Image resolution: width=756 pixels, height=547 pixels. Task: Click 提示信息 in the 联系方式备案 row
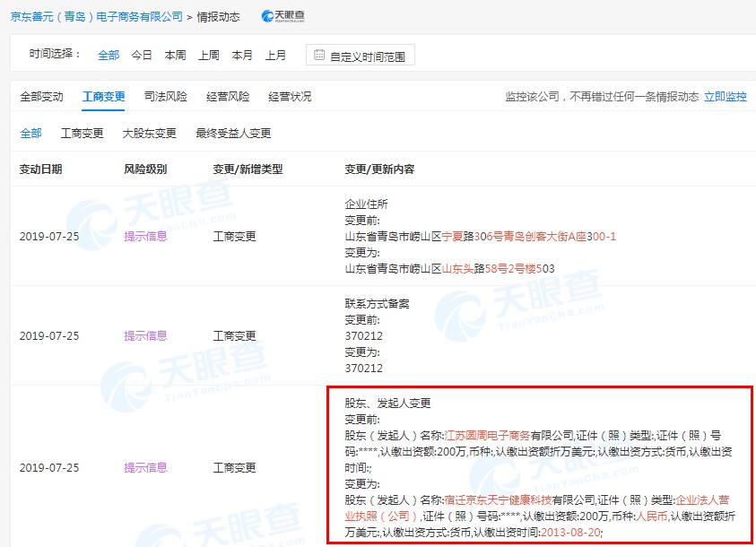[x=145, y=336]
